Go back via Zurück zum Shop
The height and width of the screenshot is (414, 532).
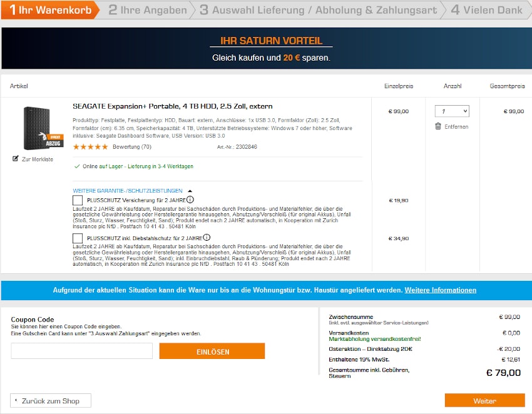click(51, 401)
